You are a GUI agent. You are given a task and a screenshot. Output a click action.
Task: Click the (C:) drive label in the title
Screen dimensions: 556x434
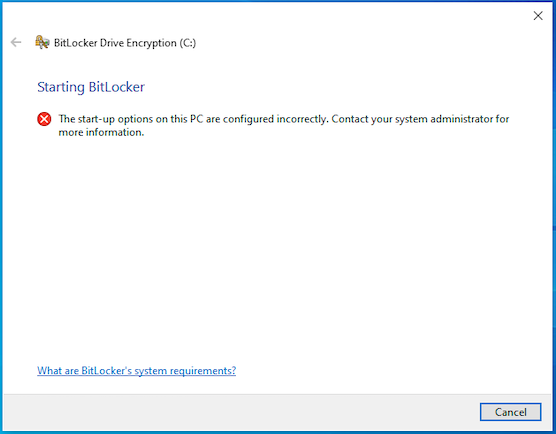tap(188, 43)
